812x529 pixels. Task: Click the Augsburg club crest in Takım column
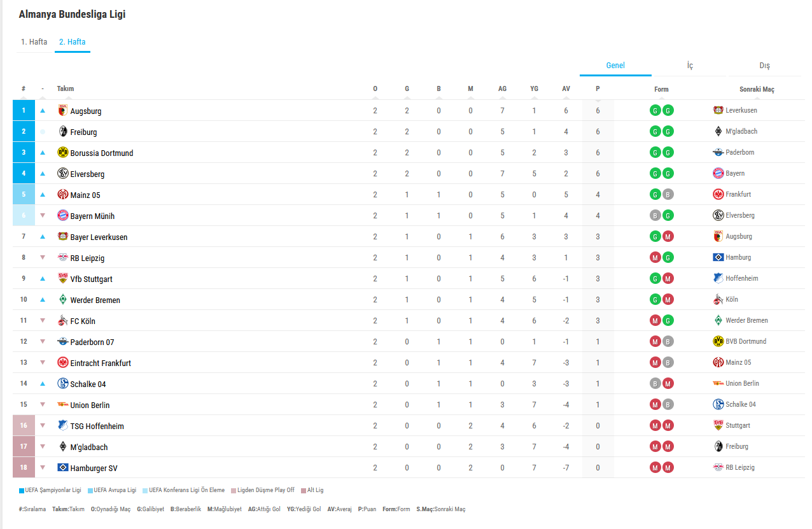(x=62, y=110)
